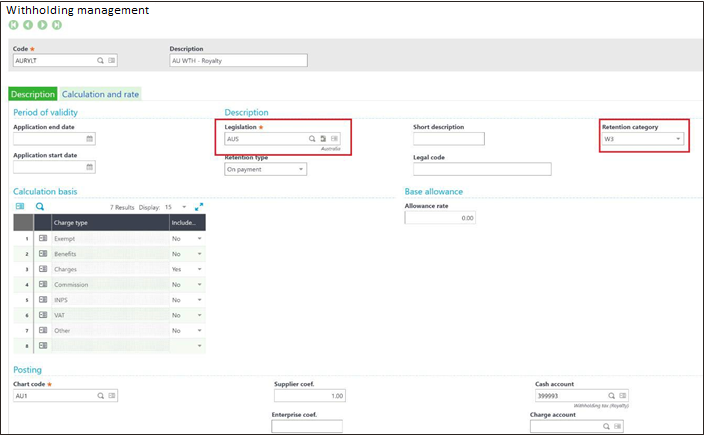Open row actions for VAT line
Image resolution: width=705 pixels, height=436 pixels.
(x=43, y=315)
